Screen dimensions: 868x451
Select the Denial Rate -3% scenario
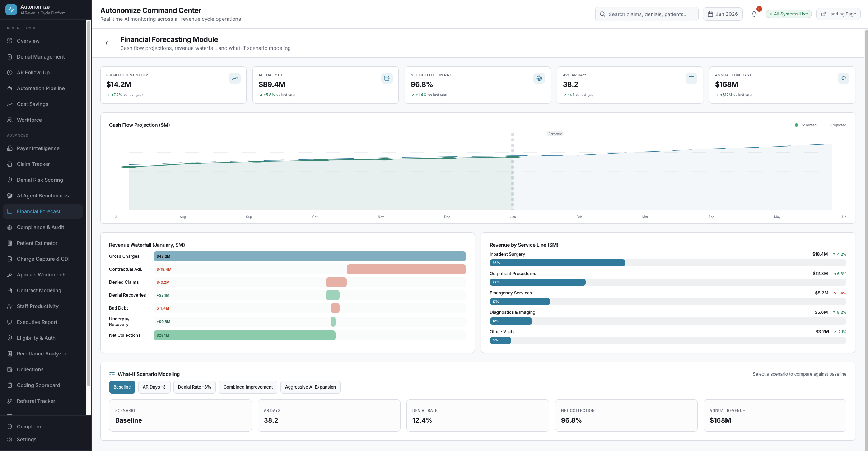click(194, 387)
